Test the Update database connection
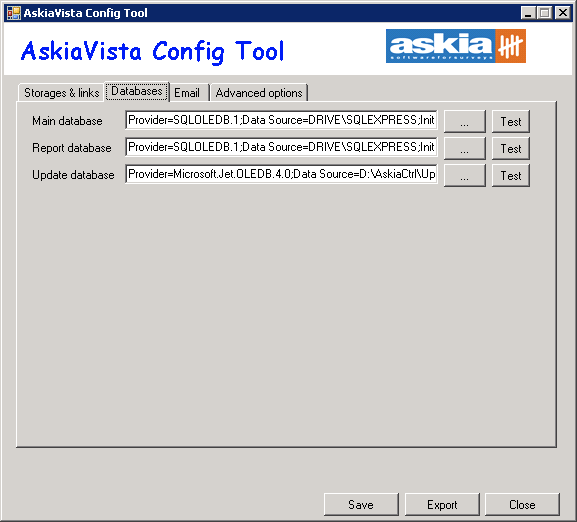This screenshot has height=522, width=577. pyautogui.click(x=511, y=175)
